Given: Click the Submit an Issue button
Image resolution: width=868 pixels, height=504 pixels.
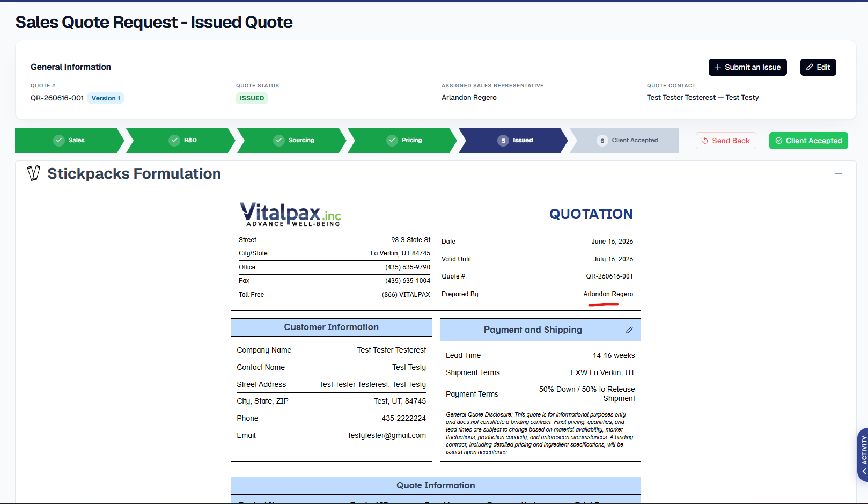Looking at the screenshot, I should [x=747, y=67].
